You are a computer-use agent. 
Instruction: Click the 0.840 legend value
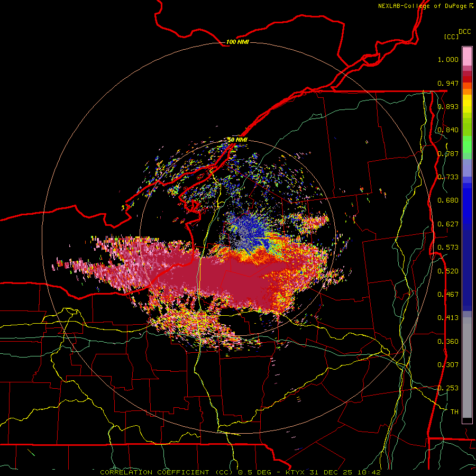(x=448, y=130)
